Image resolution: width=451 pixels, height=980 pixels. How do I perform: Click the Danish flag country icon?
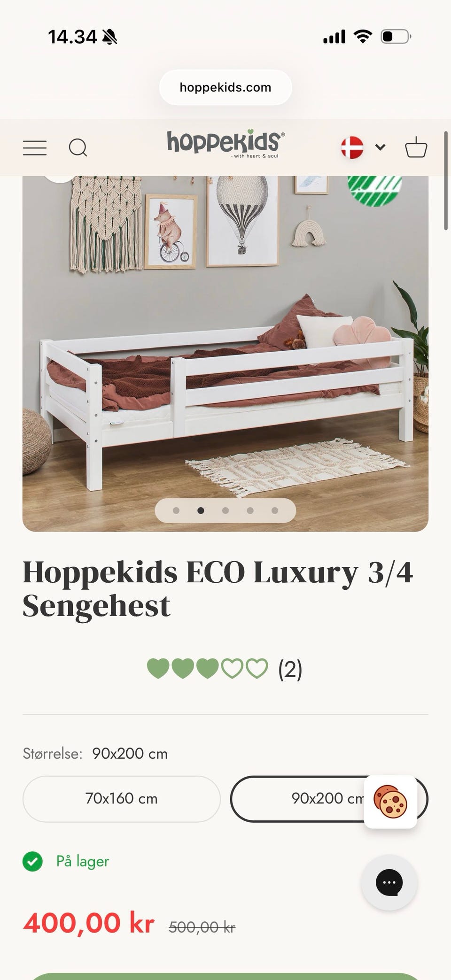click(352, 147)
